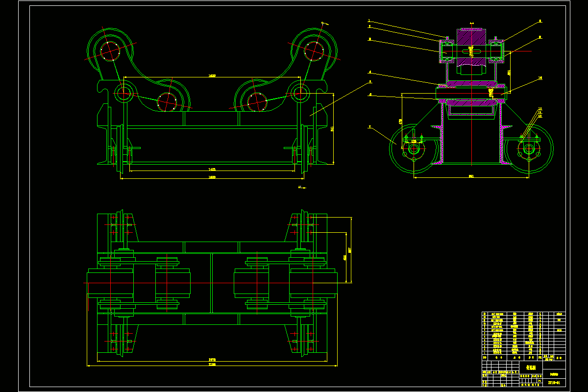The height and width of the screenshot is (392, 588).
Task: Select vertical 841 dimension on front view
Action: click(x=332, y=128)
